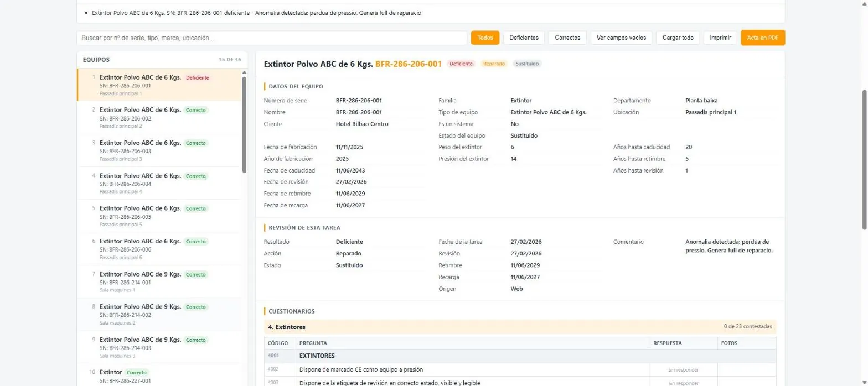Open the Passadís principal 3 extinguisher entry
The width and height of the screenshot is (868, 386).
[x=159, y=150]
